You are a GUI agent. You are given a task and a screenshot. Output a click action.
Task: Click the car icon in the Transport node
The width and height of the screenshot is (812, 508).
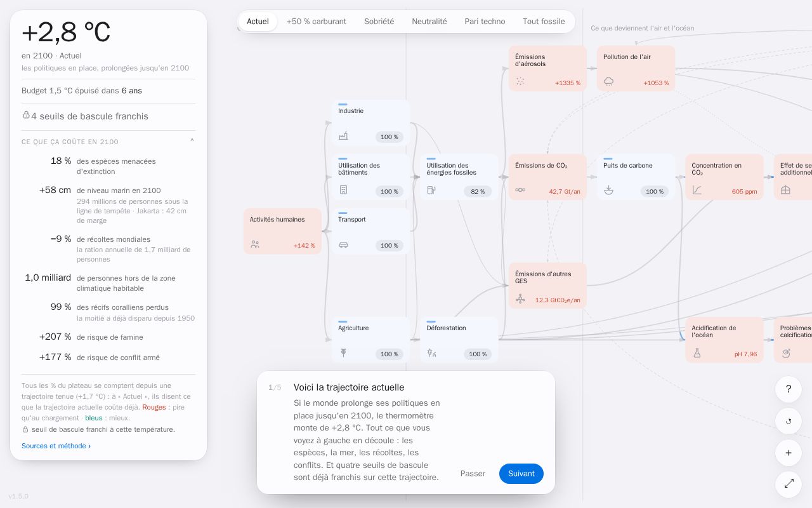coord(343,244)
